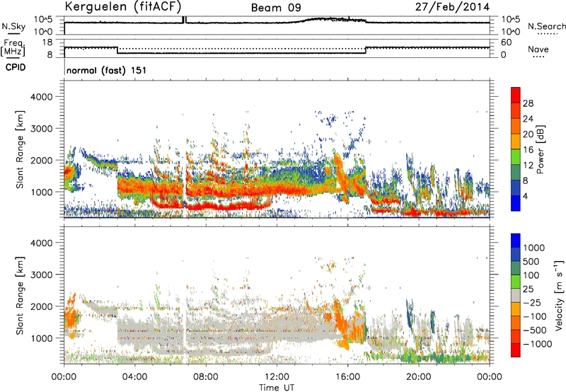The width and height of the screenshot is (566, 392).
Task: Click the '-25' velocity colorbar tick
Action: point(531,302)
